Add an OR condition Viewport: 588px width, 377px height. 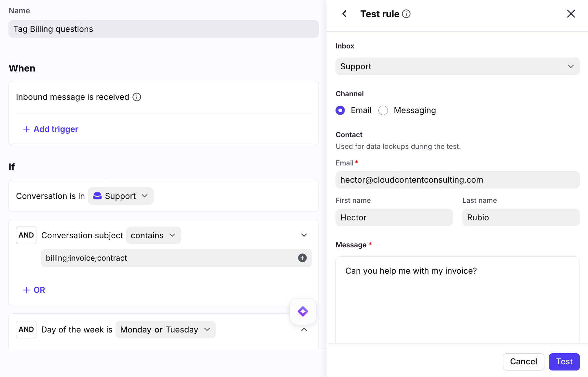pos(34,290)
